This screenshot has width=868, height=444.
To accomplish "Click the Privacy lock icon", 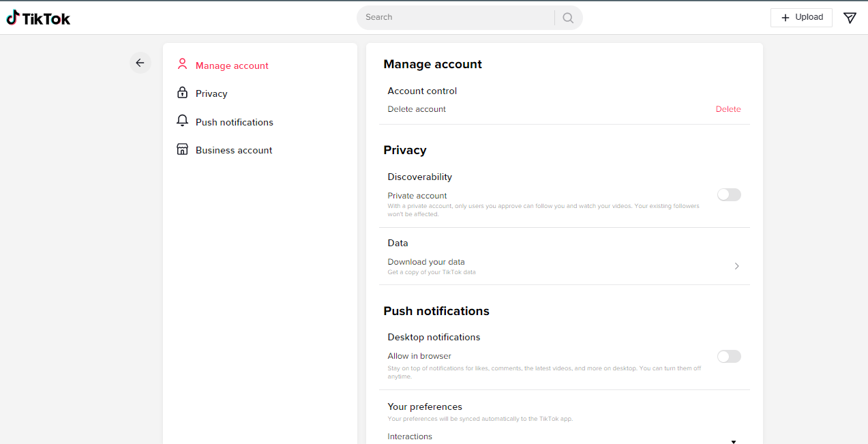I will [x=182, y=93].
